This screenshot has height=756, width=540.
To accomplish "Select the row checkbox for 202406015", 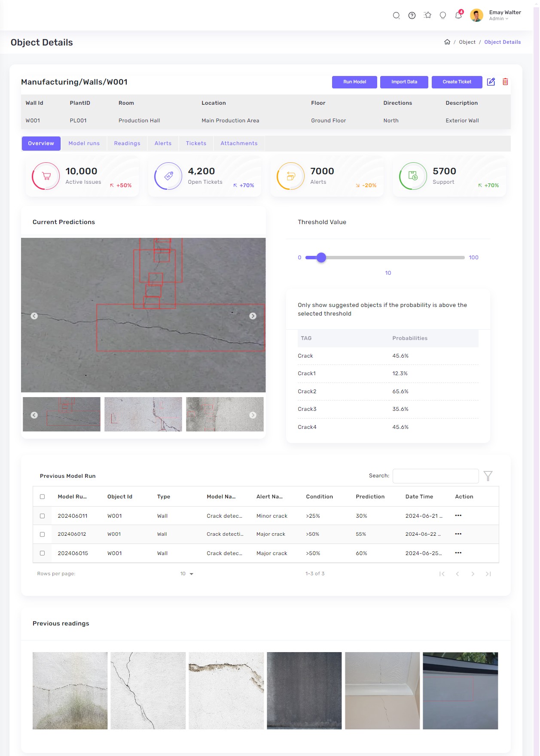I will (x=42, y=553).
